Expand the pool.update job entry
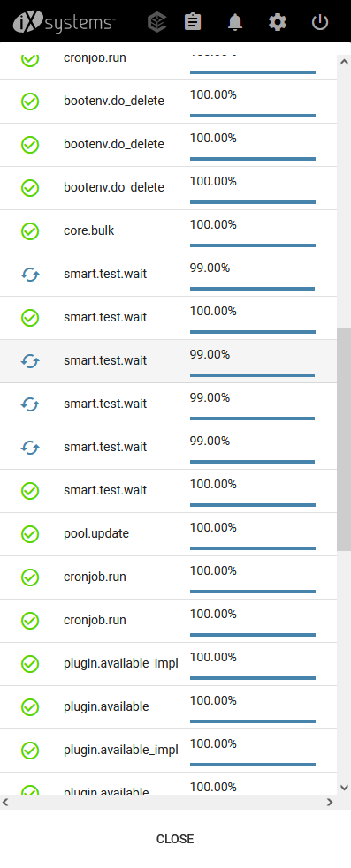The width and height of the screenshot is (351, 868). point(168,534)
